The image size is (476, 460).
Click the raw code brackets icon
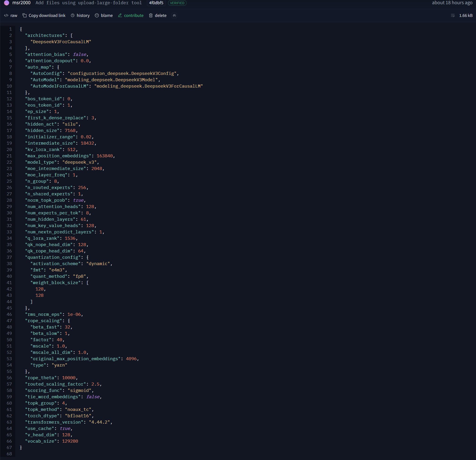(6, 15)
